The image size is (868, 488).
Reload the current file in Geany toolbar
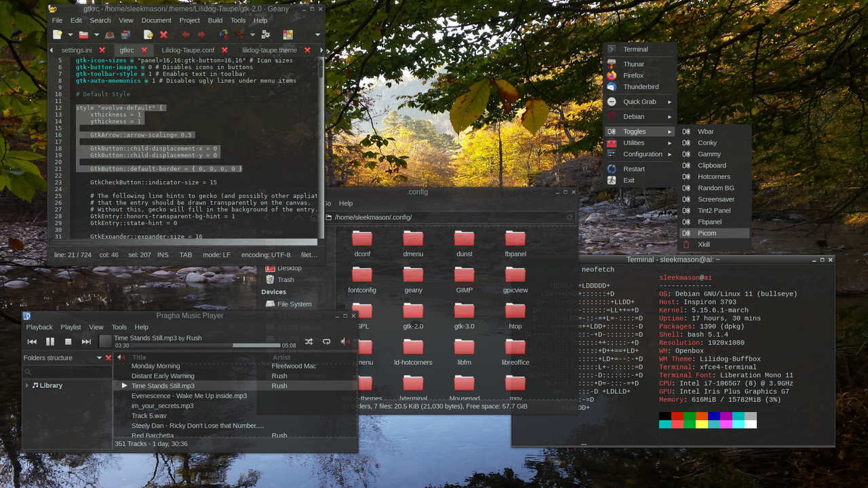pyautogui.click(x=148, y=35)
